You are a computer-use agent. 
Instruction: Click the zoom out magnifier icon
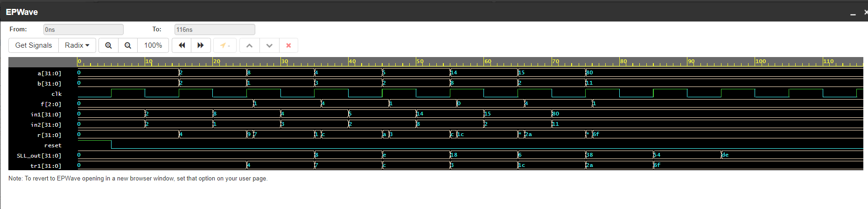(128, 45)
